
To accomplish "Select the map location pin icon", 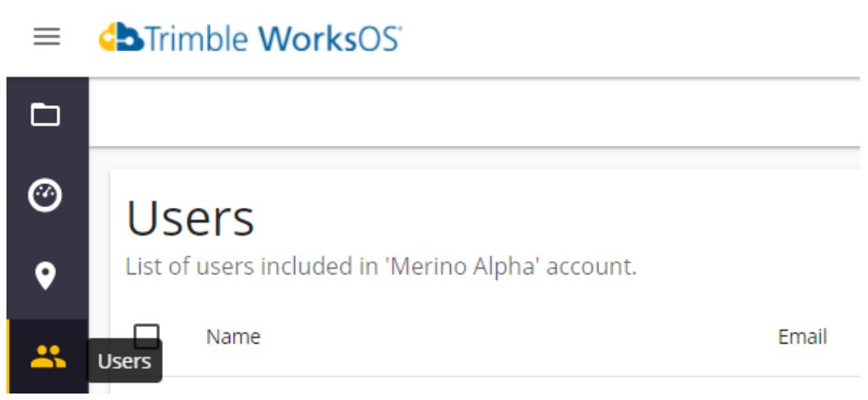I will point(45,276).
